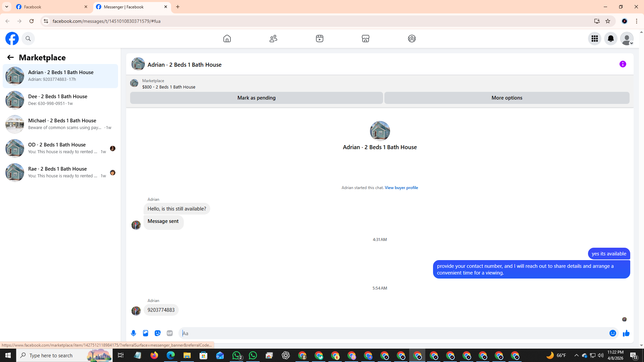Open the GIF picker icon
Viewport: 644px width, 362px height.
pyautogui.click(x=170, y=333)
